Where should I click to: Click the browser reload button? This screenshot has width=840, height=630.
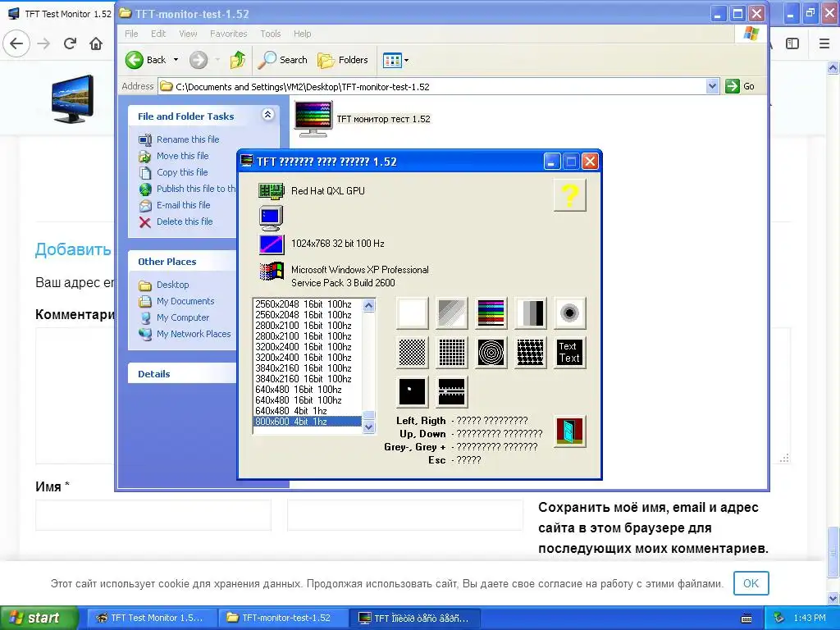tap(70, 43)
